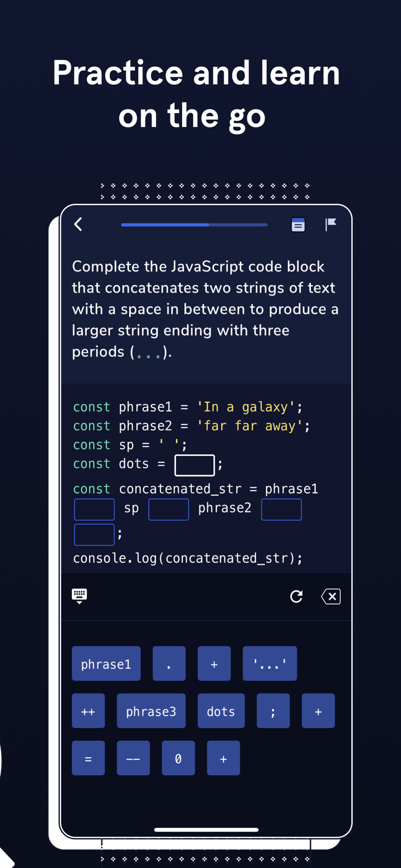Choose the plus operator token
Screen dimensions: 401x868
point(214,664)
